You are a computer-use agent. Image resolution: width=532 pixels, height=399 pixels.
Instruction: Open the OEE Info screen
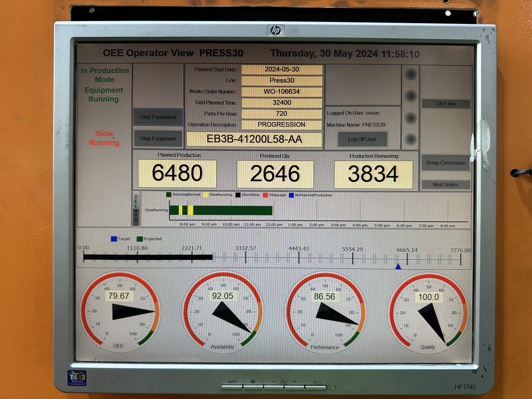pos(446,104)
